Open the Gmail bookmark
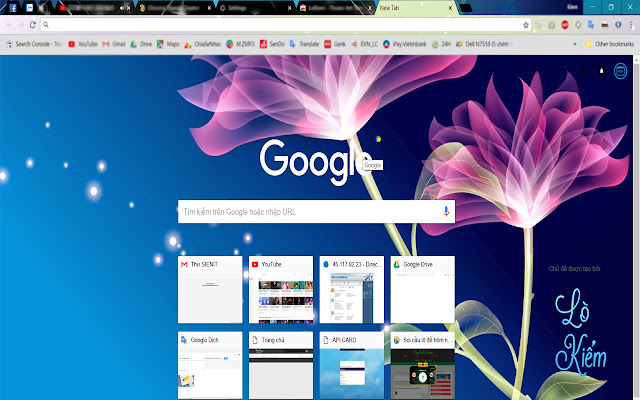This screenshot has width=640, height=400. [114, 44]
